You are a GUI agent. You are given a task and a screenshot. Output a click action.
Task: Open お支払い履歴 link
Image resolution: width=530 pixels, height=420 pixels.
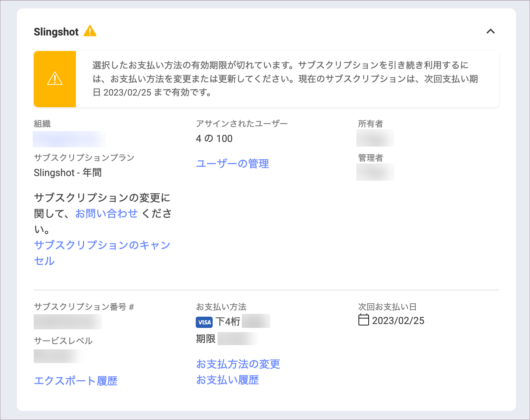pyautogui.click(x=228, y=380)
